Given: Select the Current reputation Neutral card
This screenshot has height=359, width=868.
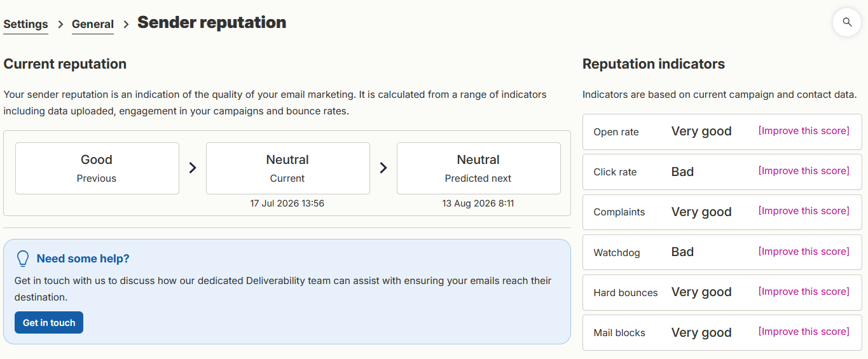Looking at the screenshot, I should [x=288, y=168].
